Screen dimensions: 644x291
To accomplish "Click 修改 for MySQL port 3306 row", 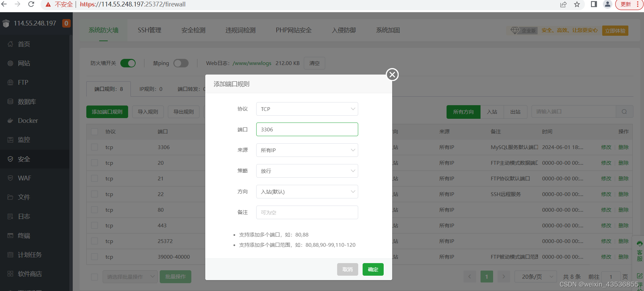I will (x=606, y=147).
